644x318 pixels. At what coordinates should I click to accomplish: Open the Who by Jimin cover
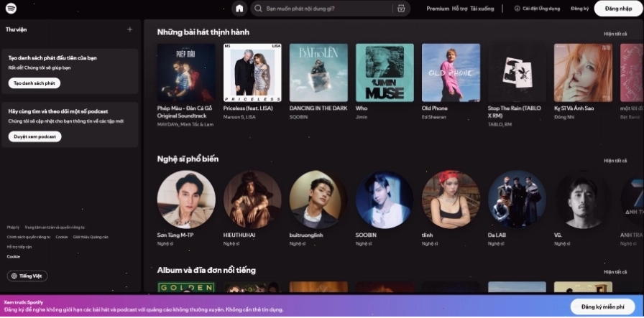(385, 73)
